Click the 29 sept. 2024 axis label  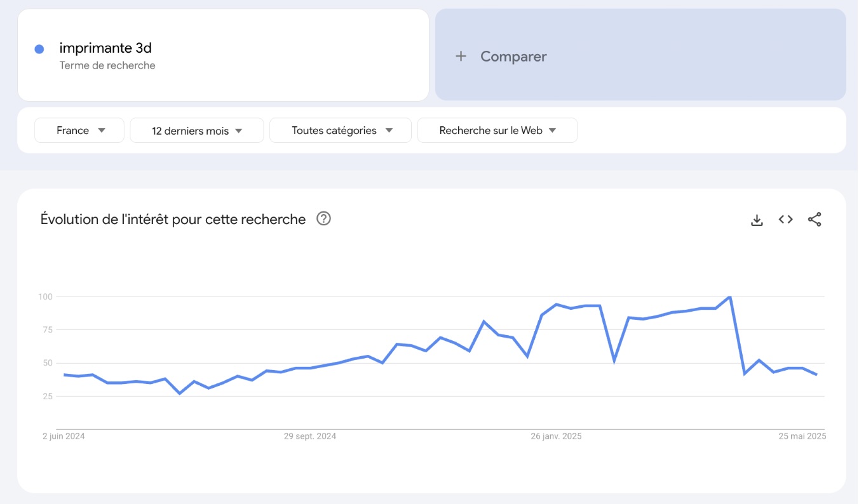[310, 436]
